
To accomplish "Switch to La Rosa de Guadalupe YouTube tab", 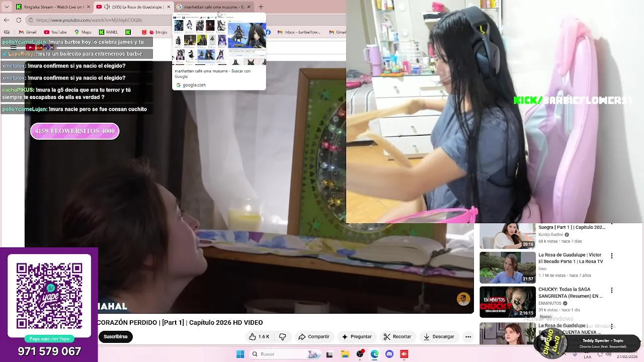I will (133, 7).
